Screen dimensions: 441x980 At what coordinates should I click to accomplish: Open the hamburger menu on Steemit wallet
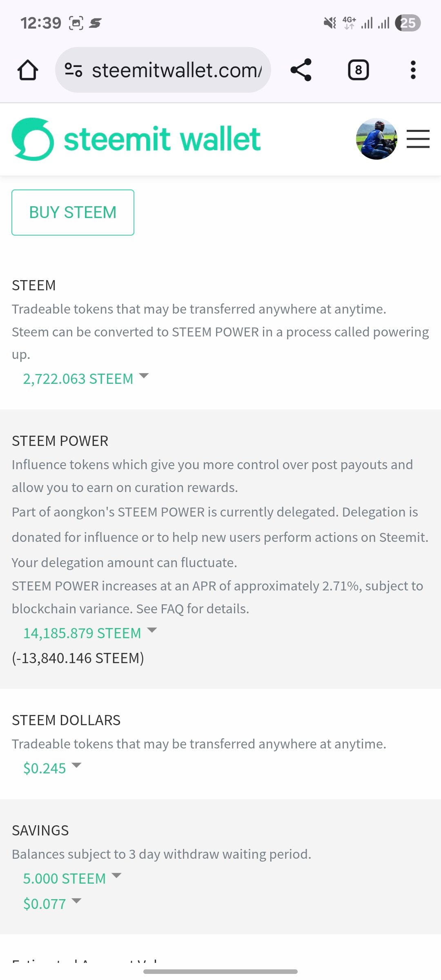pyautogui.click(x=418, y=139)
